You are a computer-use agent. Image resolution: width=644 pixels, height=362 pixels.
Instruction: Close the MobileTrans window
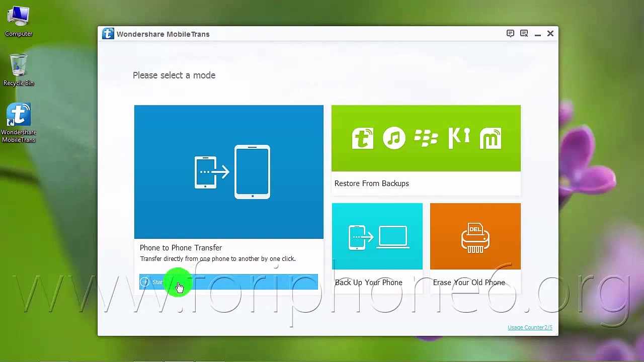pos(550,34)
